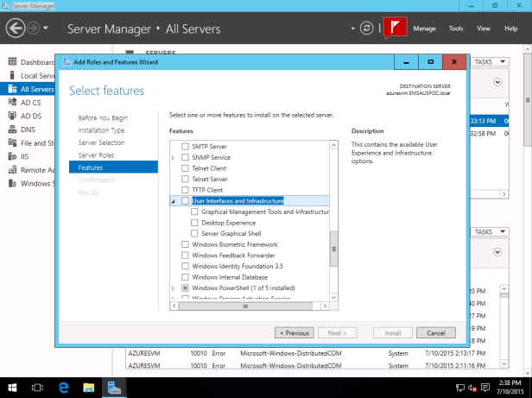
Task: Click the refresh icon in header
Action: [368, 28]
